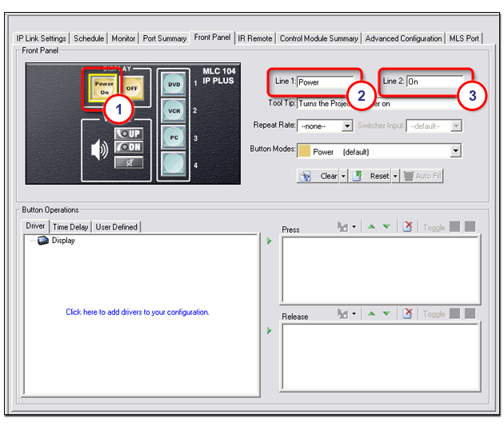This screenshot has width=504, height=427.
Task: Expand the Button Modes dropdown
Action: [456, 151]
